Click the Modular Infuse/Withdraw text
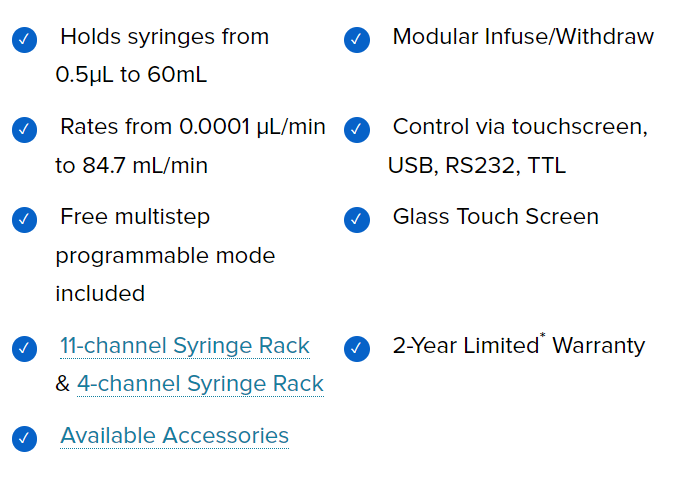This screenshot has height=478, width=691. 523,37
